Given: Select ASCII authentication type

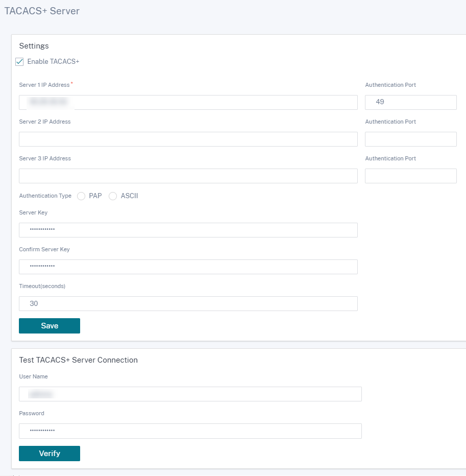Looking at the screenshot, I should click(113, 196).
